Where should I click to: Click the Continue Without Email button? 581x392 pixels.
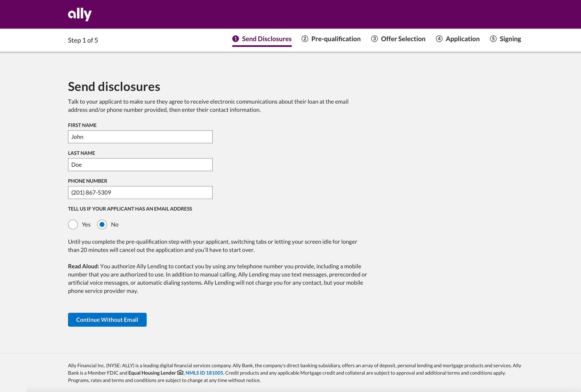pyautogui.click(x=107, y=320)
